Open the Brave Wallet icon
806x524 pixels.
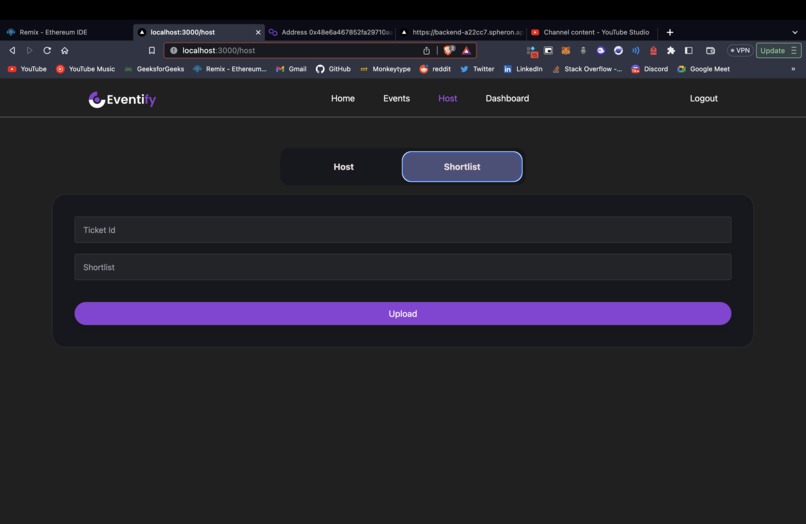pyautogui.click(x=710, y=50)
